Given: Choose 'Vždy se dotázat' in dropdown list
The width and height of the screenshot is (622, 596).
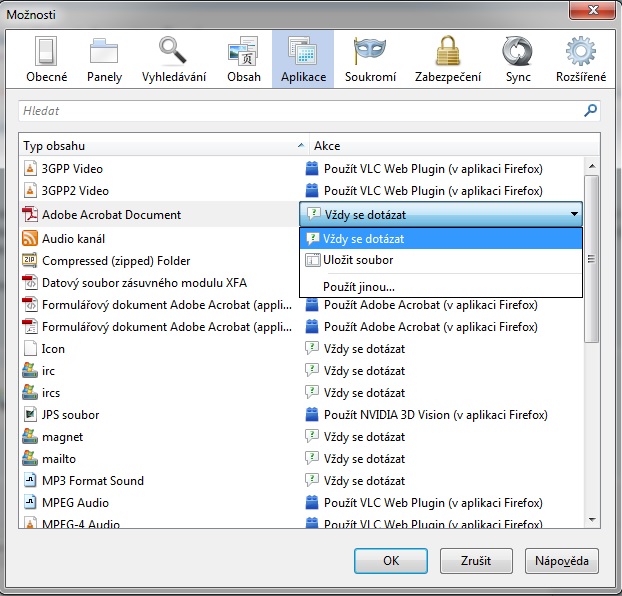Looking at the screenshot, I should click(x=441, y=238).
